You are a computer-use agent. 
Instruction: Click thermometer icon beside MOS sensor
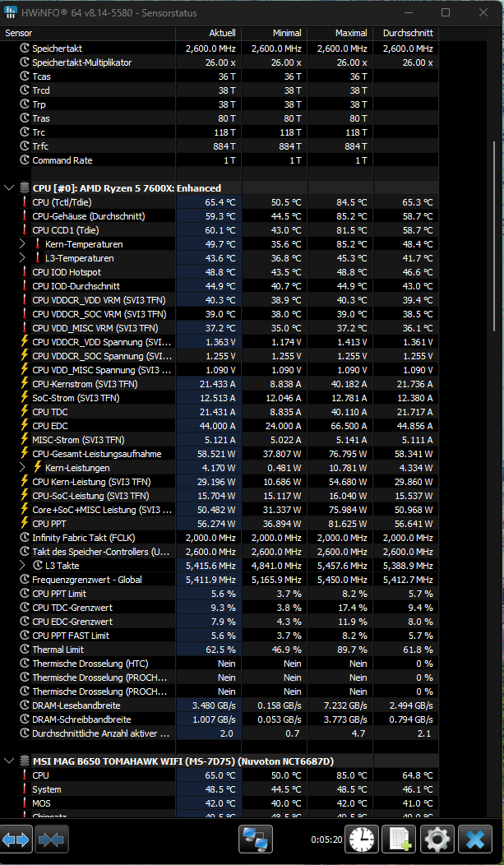click(25, 803)
